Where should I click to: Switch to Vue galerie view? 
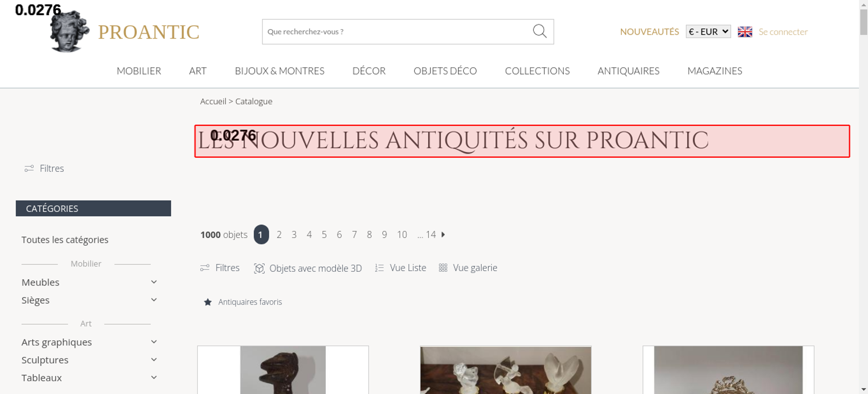coord(468,268)
